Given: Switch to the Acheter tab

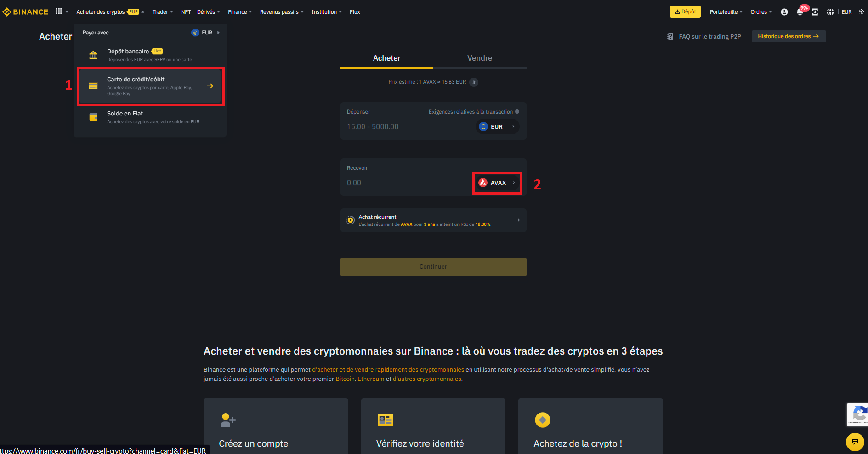Looking at the screenshot, I should tap(386, 58).
